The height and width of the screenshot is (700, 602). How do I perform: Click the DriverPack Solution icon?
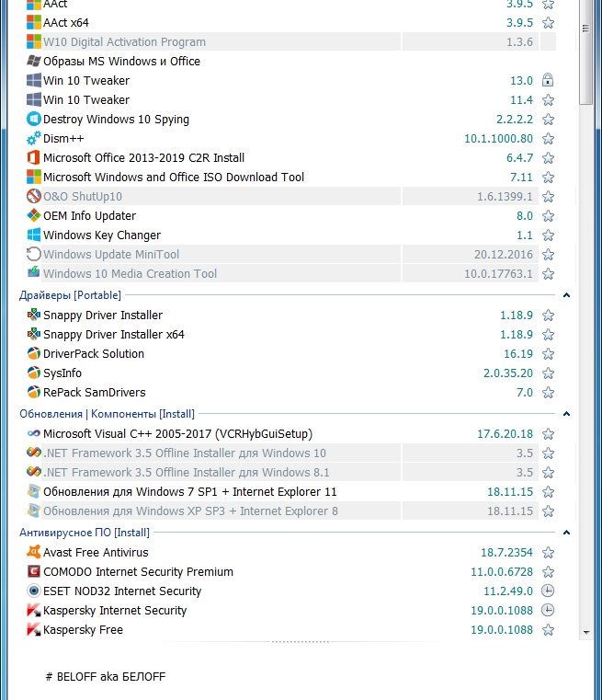(33, 353)
